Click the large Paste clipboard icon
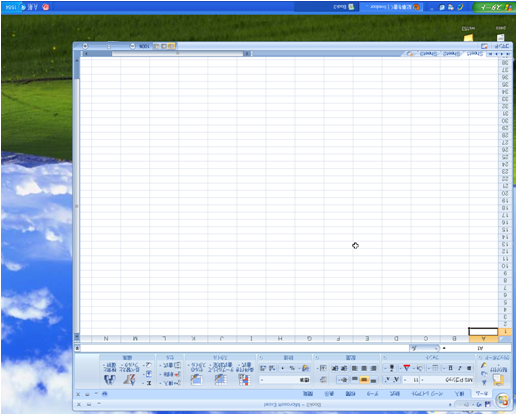 [498, 380]
